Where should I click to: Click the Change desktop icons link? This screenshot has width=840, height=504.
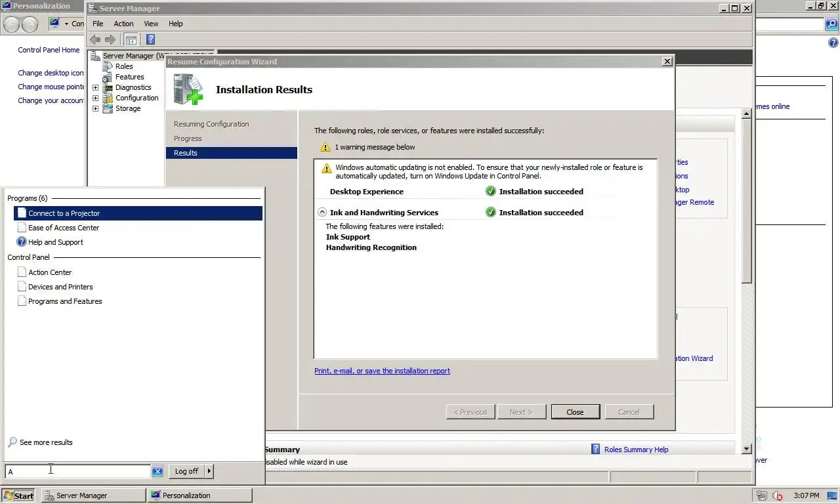point(51,73)
